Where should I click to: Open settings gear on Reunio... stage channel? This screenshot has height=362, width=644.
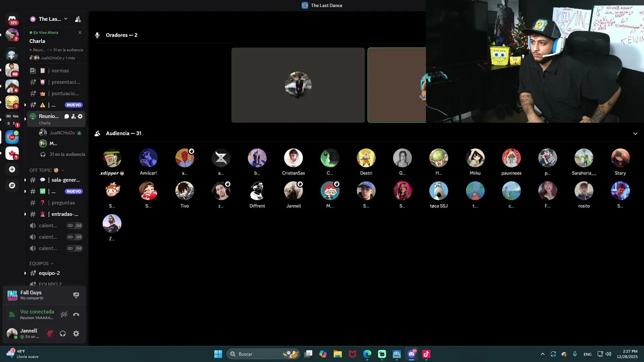pos(80,116)
